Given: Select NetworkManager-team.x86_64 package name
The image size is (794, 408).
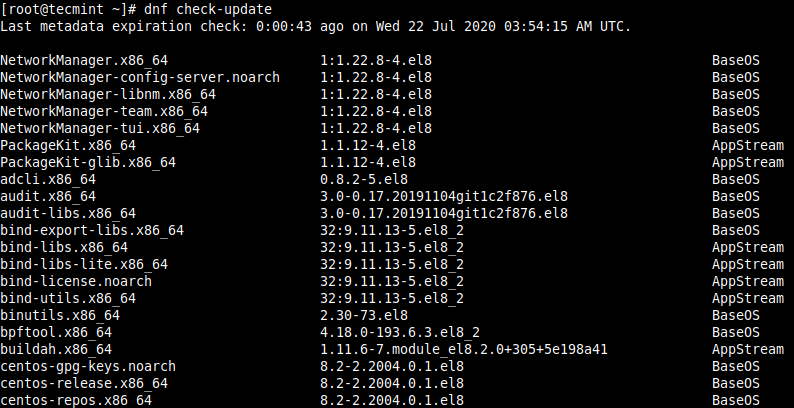Looking at the screenshot, I should coord(104,111).
